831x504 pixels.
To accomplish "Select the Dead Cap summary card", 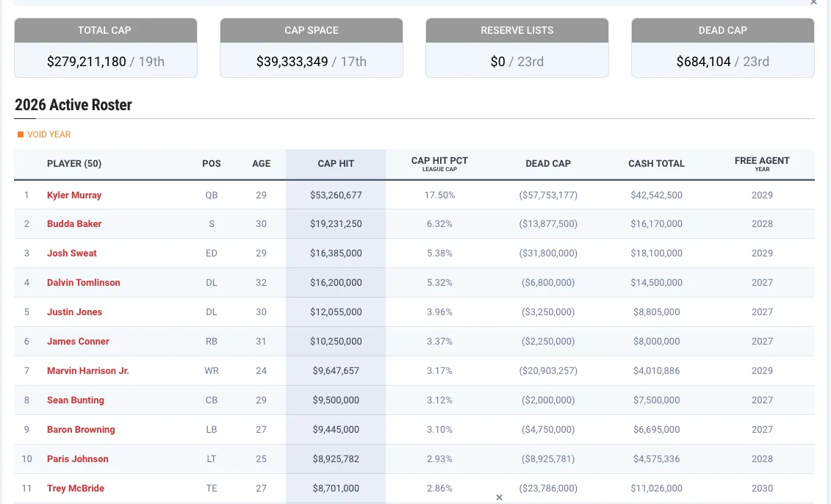I will (722, 48).
